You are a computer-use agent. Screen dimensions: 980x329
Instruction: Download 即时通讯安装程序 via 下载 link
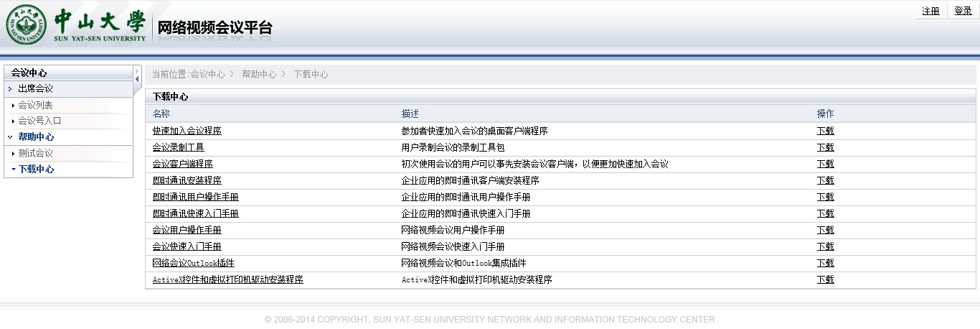coord(826,181)
